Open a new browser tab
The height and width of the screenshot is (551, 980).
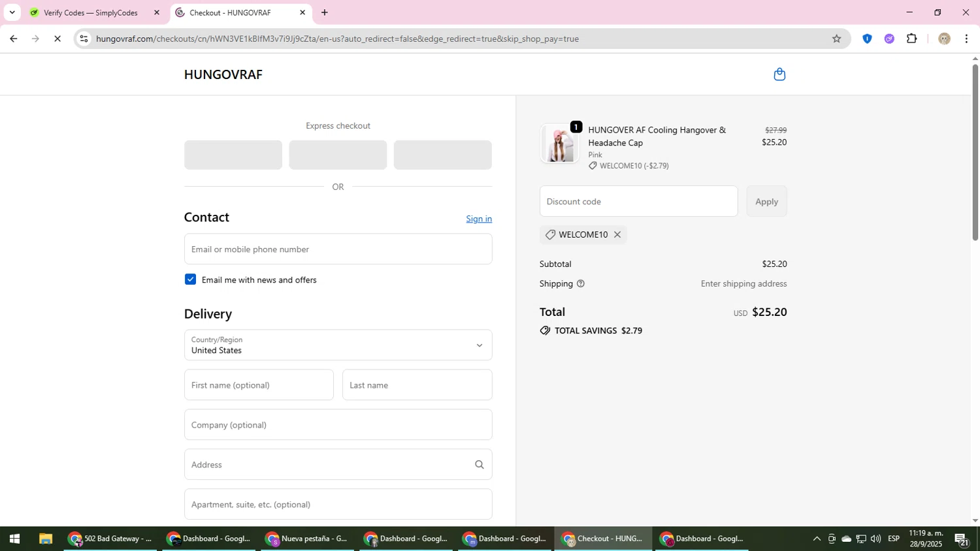tap(325, 12)
